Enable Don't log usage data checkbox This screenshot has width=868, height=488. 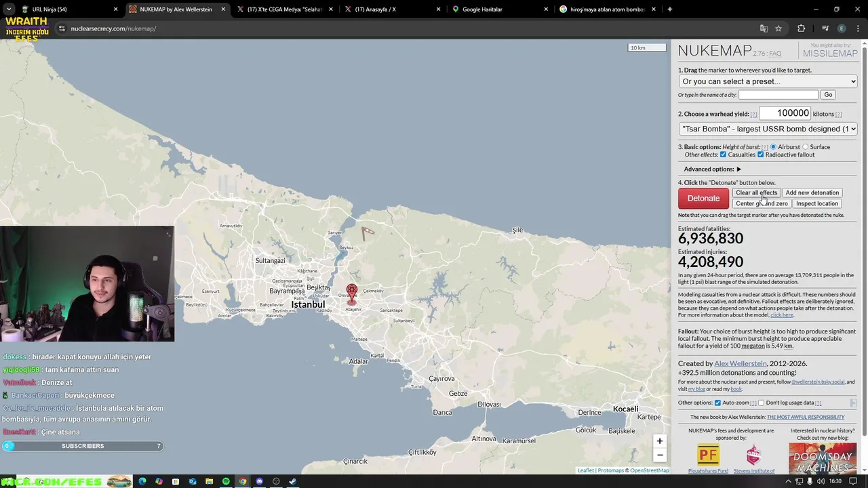pyautogui.click(x=761, y=403)
